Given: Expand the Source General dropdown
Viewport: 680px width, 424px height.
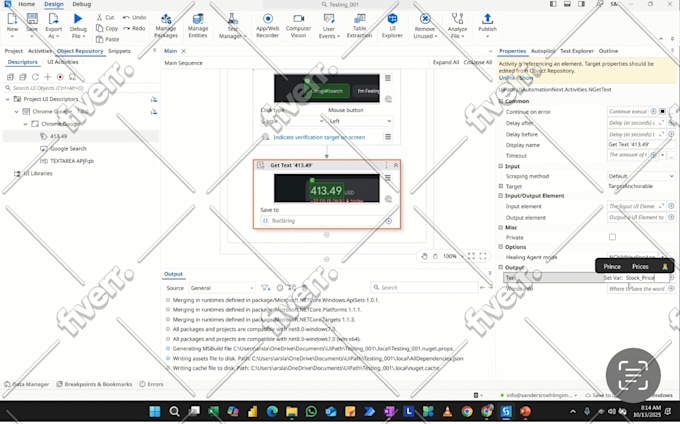Looking at the screenshot, I should coord(222,288).
